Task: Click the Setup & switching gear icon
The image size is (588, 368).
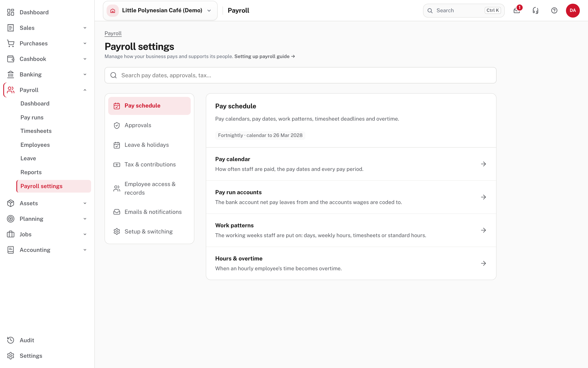Action: [x=117, y=231]
